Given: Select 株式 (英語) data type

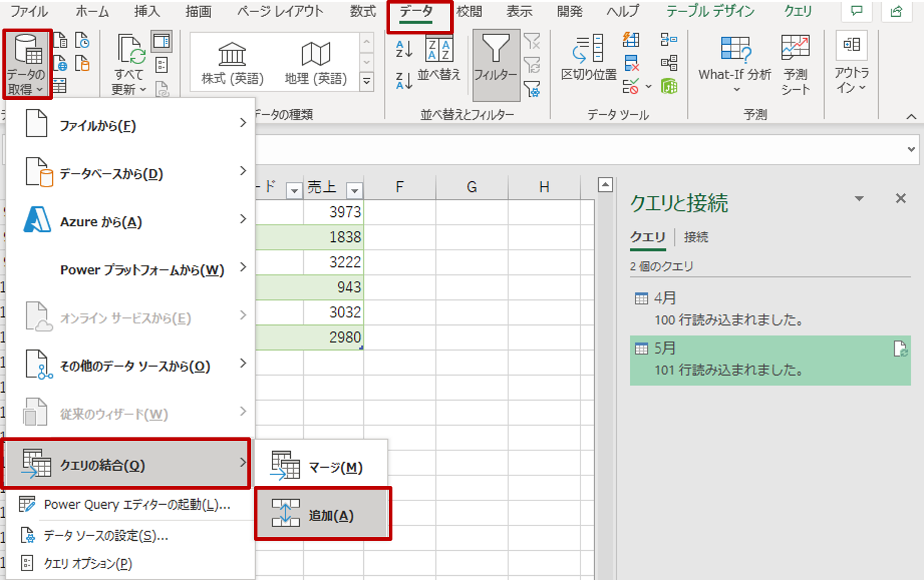Looking at the screenshot, I should click(232, 64).
